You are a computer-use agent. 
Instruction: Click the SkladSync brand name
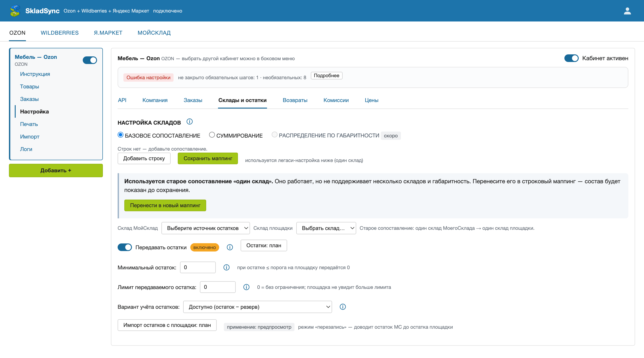(x=42, y=11)
